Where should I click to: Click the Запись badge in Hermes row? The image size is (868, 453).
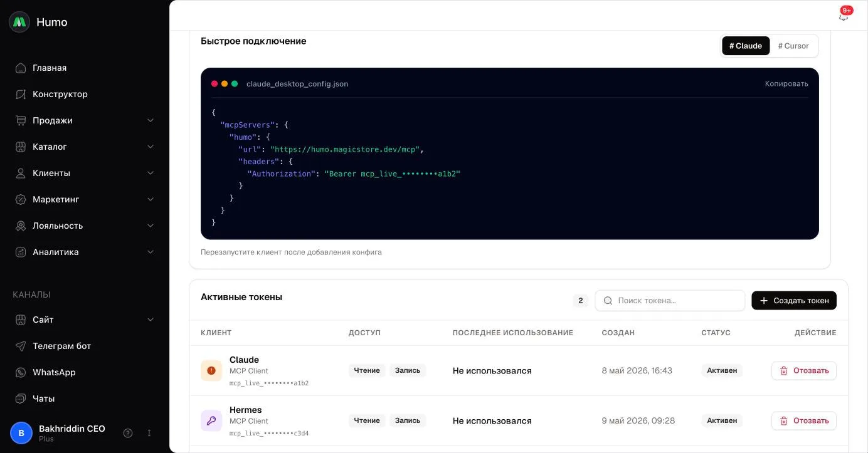point(408,420)
